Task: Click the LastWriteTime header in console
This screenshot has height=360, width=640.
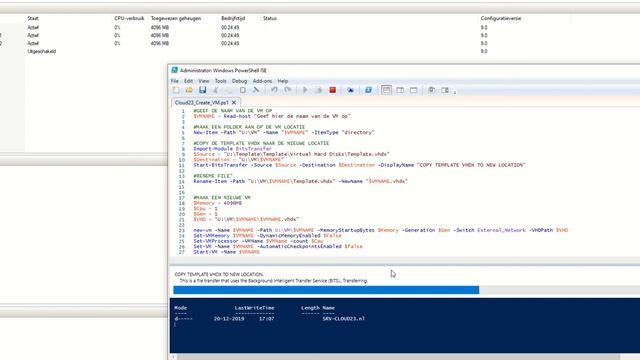Action: [254, 308]
